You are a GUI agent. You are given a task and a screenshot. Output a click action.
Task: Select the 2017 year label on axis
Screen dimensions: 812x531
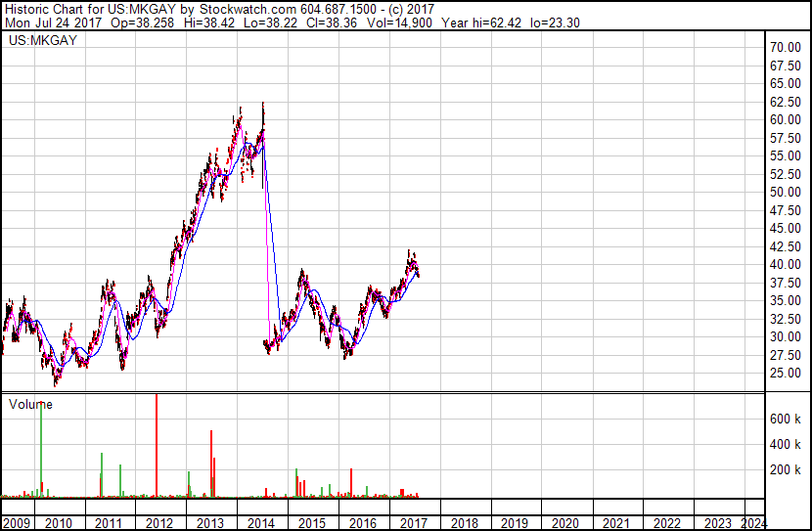coord(413,523)
